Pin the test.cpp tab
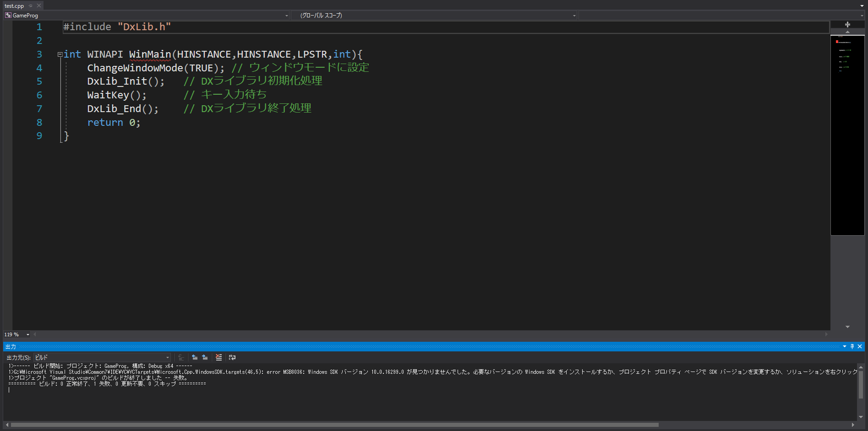The width and height of the screenshot is (868, 431). click(31, 6)
